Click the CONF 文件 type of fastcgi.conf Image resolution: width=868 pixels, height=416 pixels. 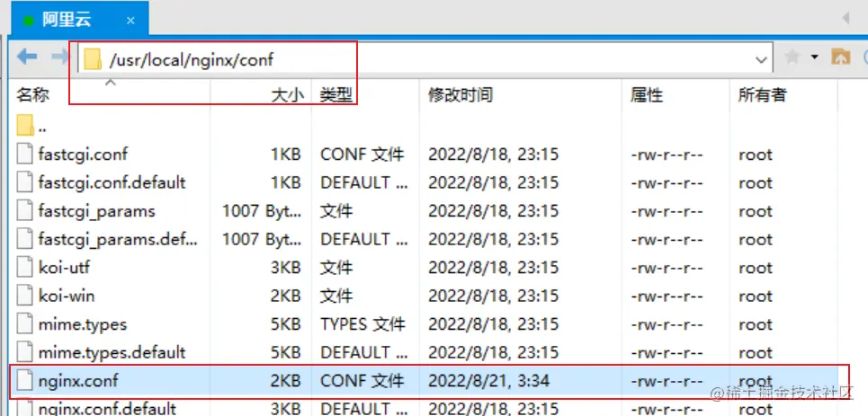tap(362, 155)
